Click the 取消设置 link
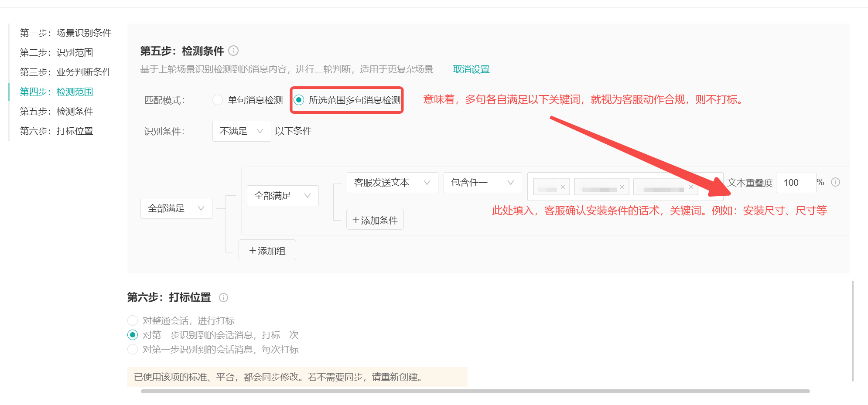 (x=471, y=70)
